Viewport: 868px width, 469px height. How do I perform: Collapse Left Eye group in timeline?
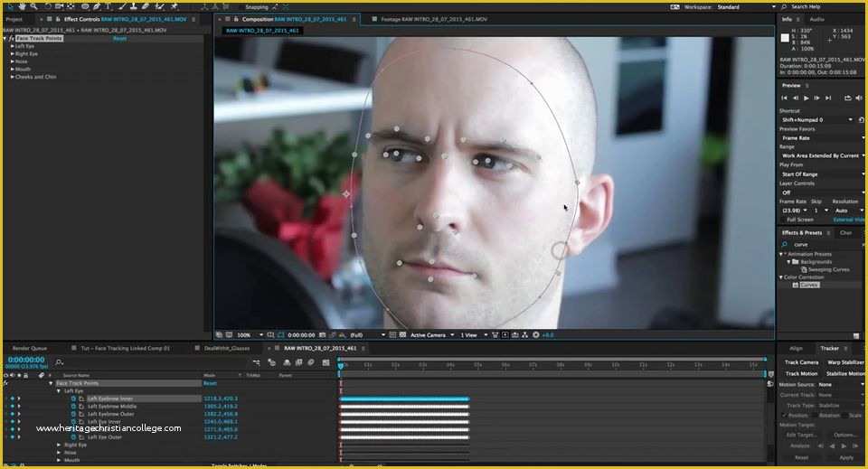[59, 391]
